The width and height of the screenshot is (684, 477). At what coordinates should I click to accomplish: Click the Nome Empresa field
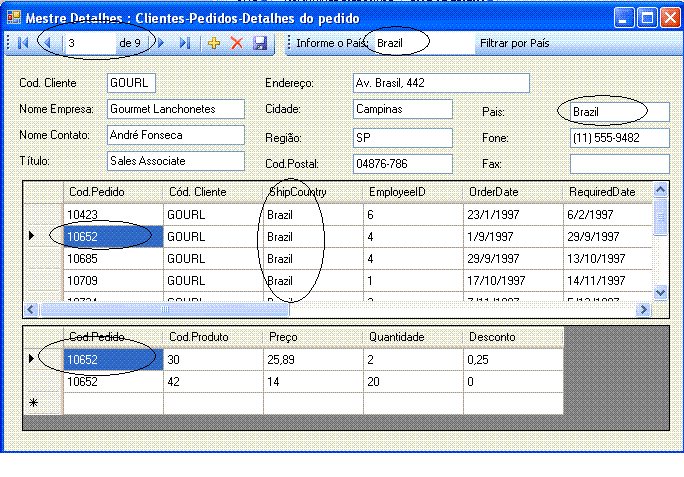coord(176,109)
